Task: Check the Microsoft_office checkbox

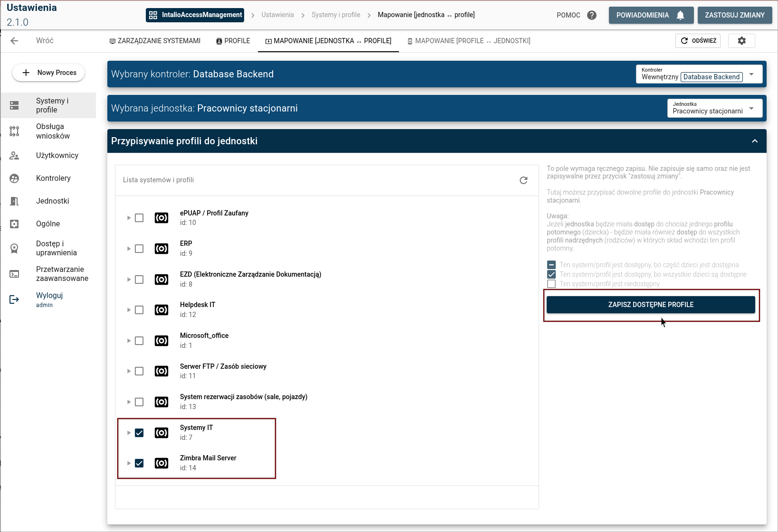Action: coord(139,341)
